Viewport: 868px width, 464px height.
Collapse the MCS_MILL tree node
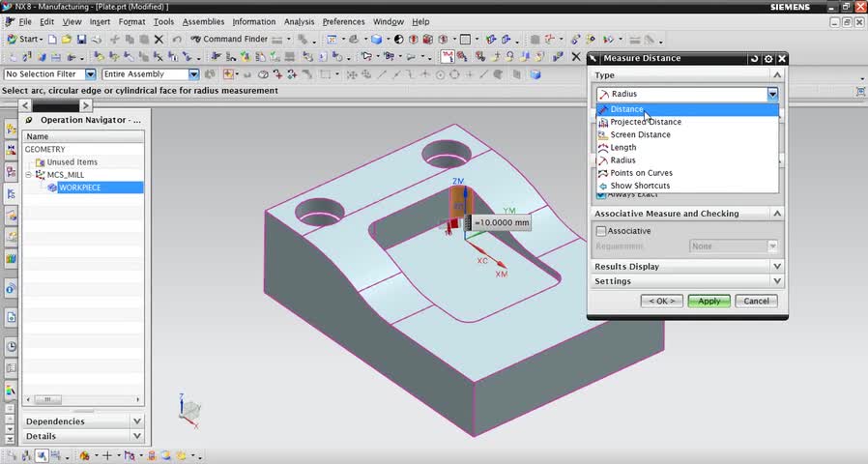click(29, 175)
